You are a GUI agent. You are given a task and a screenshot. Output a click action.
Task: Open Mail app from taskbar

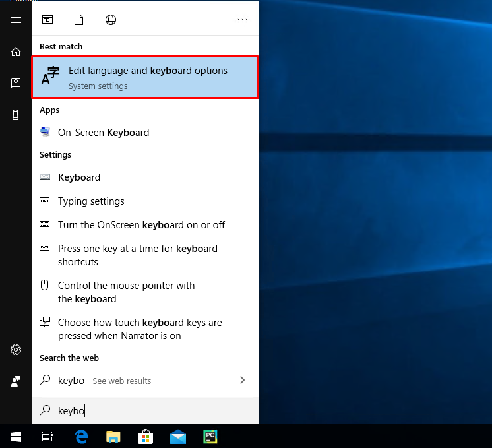[x=178, y=436]
